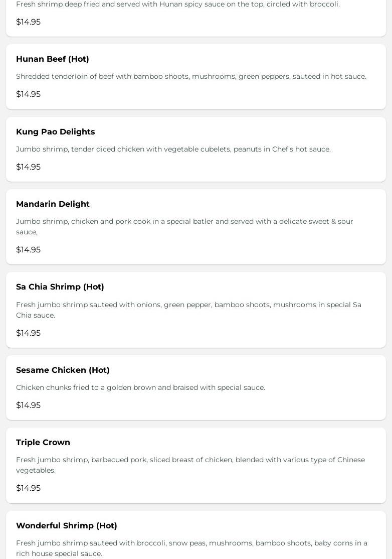
Task: Click the Triple Crown $14.95 price
Action: [29, 488]
